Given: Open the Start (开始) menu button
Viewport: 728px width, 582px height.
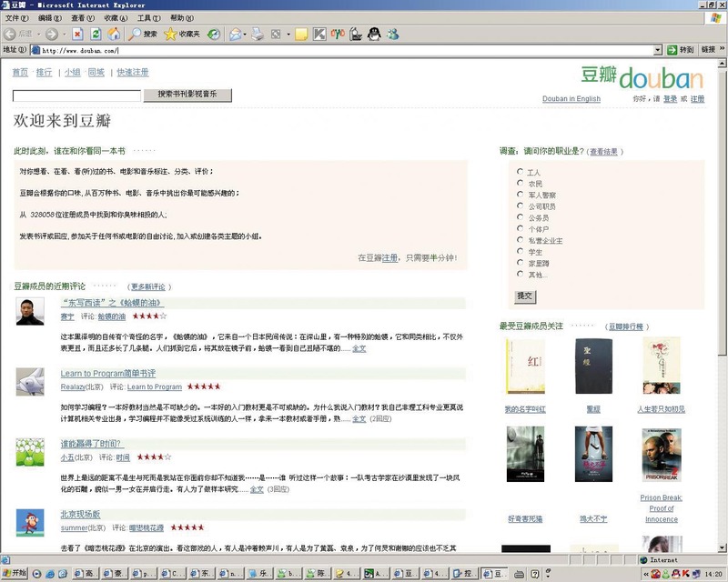Looking at the screenshot, I should (x=15, y=573).
